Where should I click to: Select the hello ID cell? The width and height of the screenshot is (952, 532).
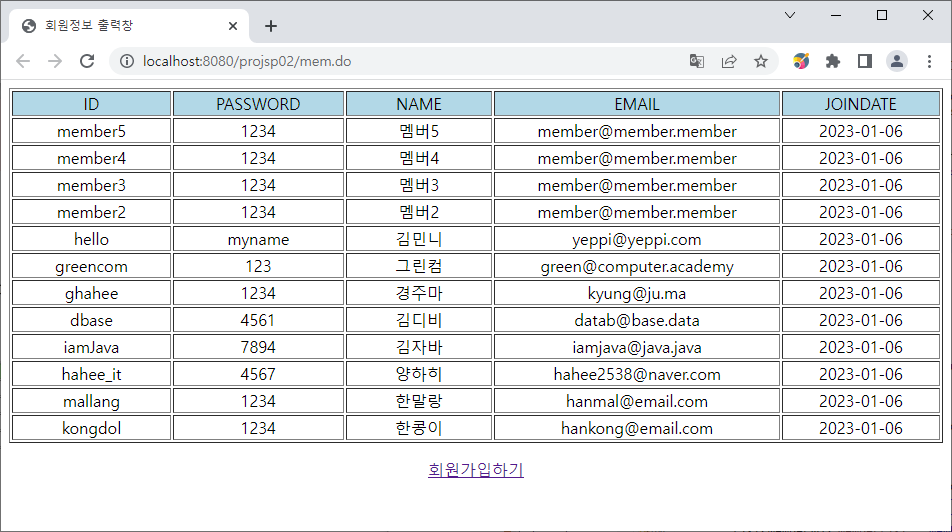coord(91,239)
